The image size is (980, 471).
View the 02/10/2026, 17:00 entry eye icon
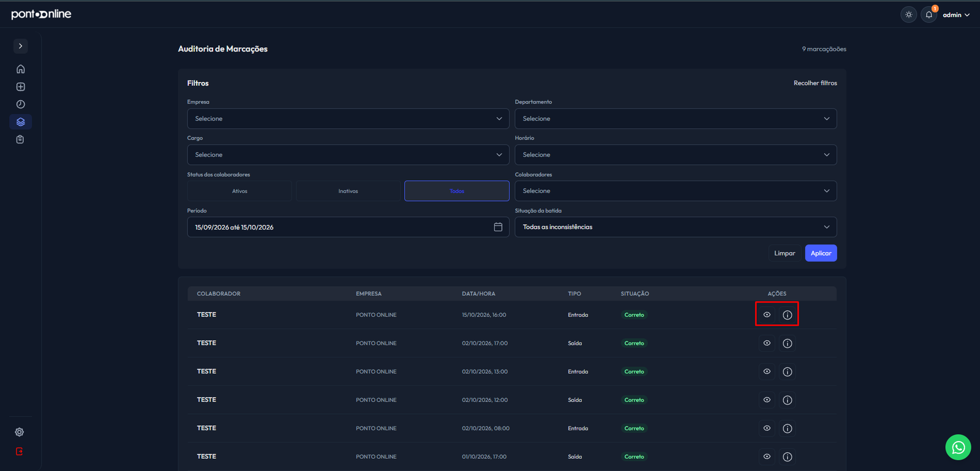tap(767, 343)
